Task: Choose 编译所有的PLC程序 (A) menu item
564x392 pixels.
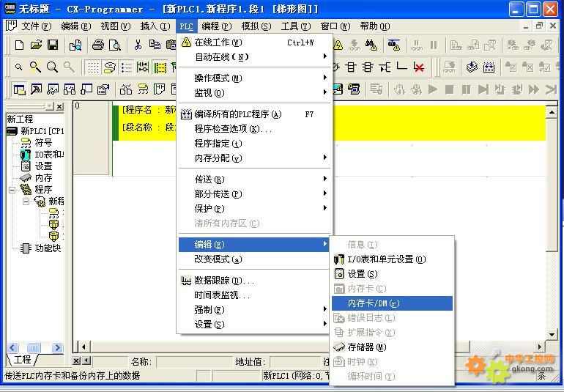Action: pyautogui.click(x=255, y=114)
